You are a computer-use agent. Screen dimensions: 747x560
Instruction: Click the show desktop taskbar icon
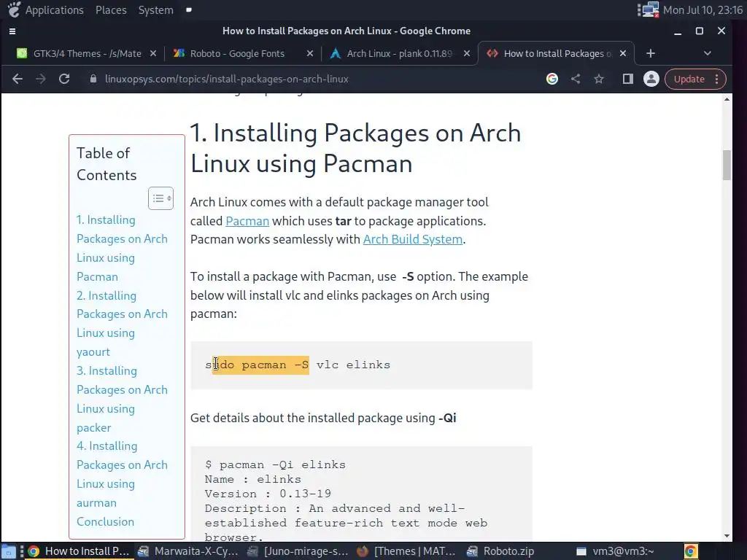[9, 551]
